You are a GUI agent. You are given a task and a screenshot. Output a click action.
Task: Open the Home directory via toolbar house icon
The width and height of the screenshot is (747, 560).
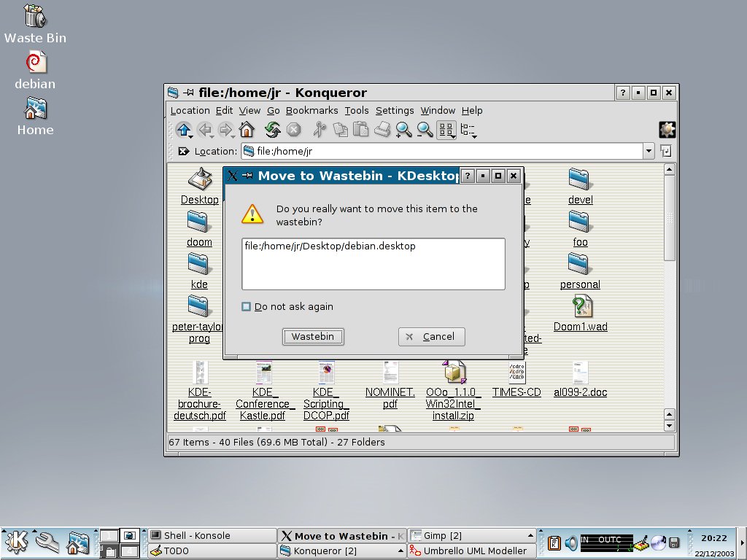[x=247, y=129]
